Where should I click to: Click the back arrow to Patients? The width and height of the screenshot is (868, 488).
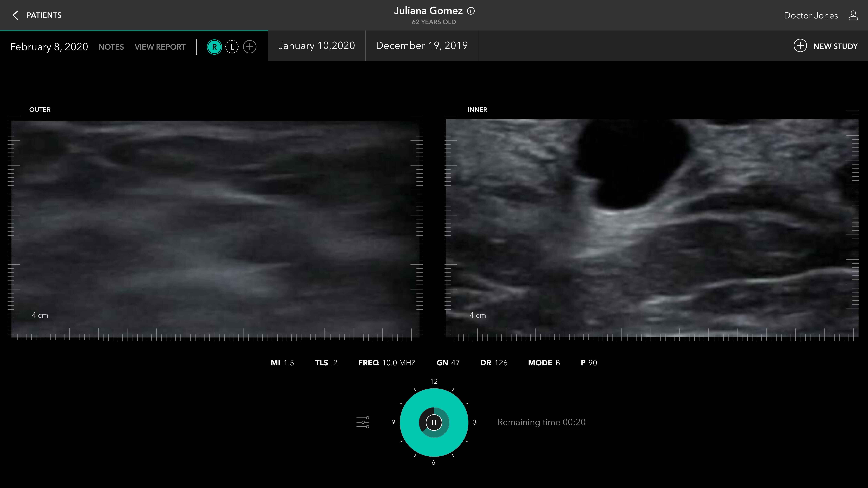(15, 15)
